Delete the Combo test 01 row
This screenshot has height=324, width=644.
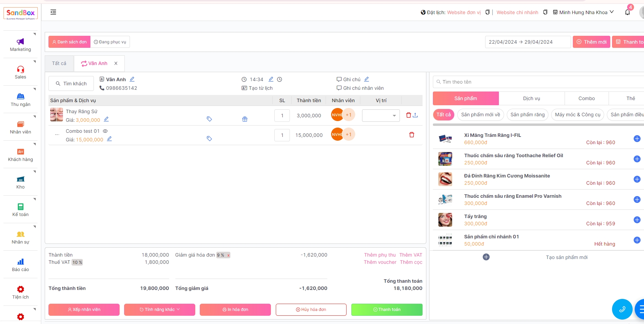coord(412,135)
